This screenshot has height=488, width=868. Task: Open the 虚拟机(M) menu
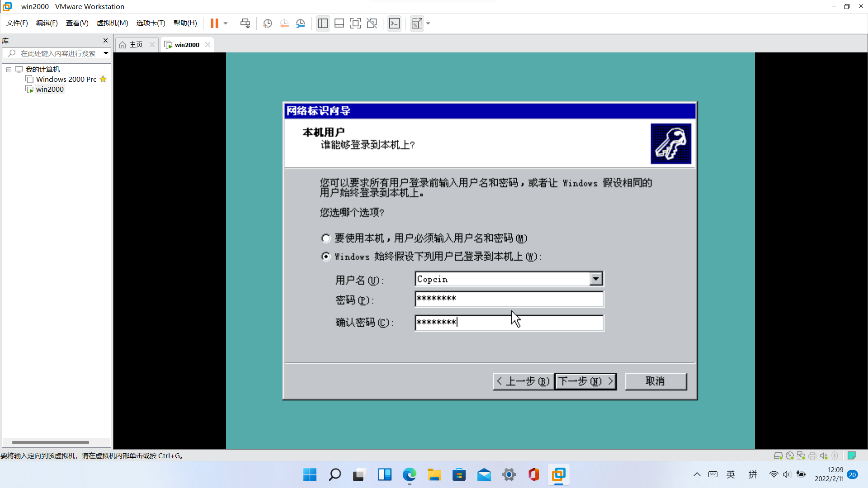tap(112, 23)
